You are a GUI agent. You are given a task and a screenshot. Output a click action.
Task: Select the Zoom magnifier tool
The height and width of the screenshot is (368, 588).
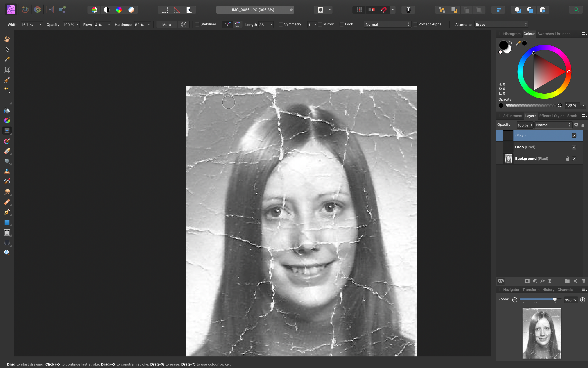(7, 253)
